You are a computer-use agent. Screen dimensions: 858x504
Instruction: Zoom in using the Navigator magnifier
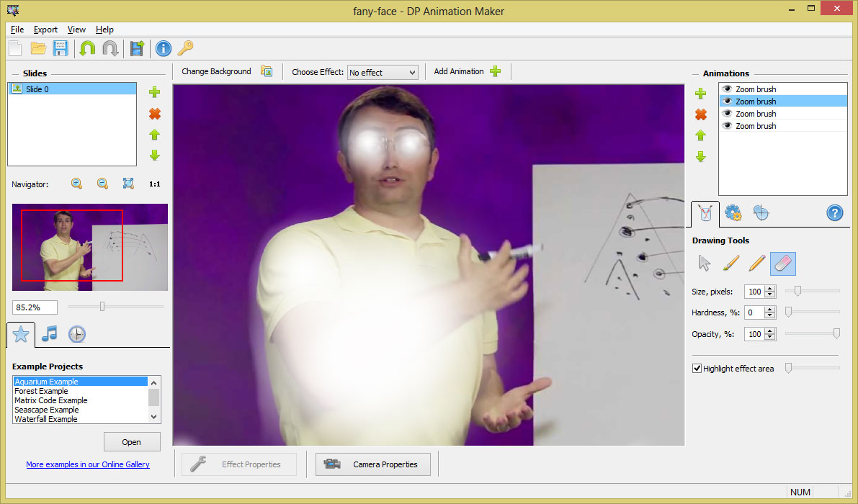tap(76, 184)
